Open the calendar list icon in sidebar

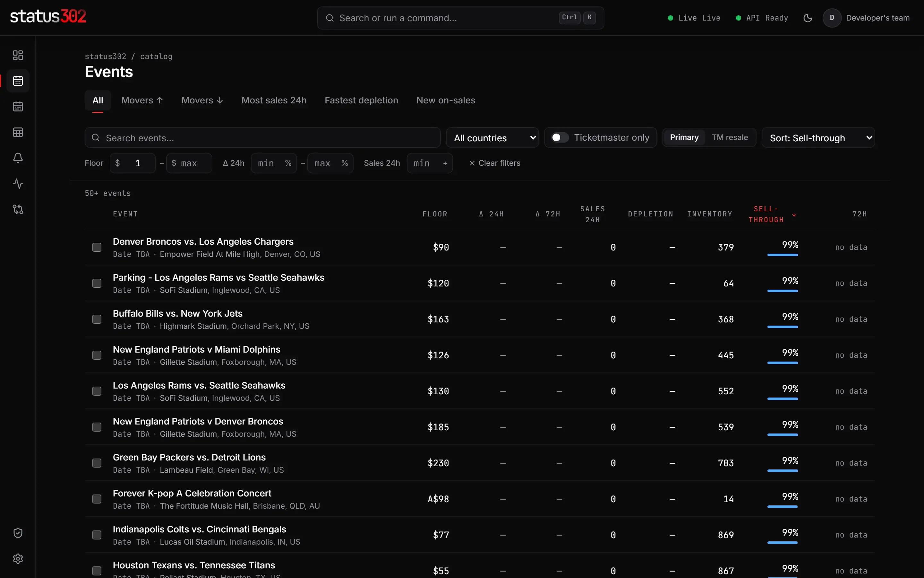click(x=18, y=106)
